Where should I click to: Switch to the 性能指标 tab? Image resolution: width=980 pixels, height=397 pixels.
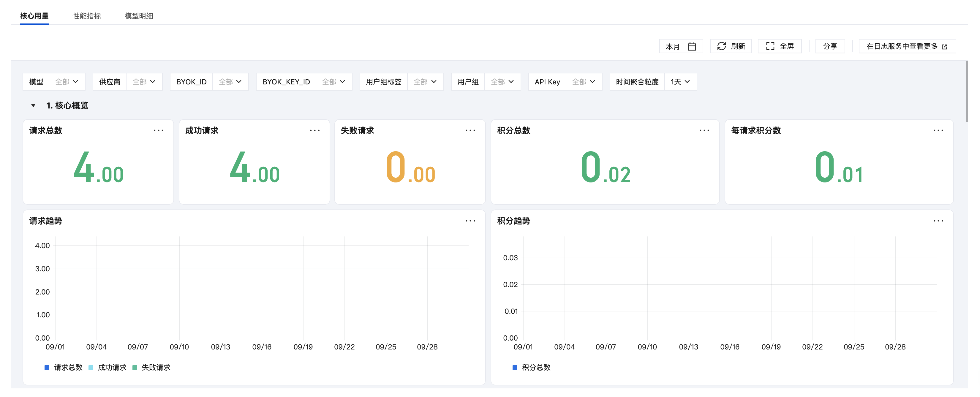pos(87,16)
